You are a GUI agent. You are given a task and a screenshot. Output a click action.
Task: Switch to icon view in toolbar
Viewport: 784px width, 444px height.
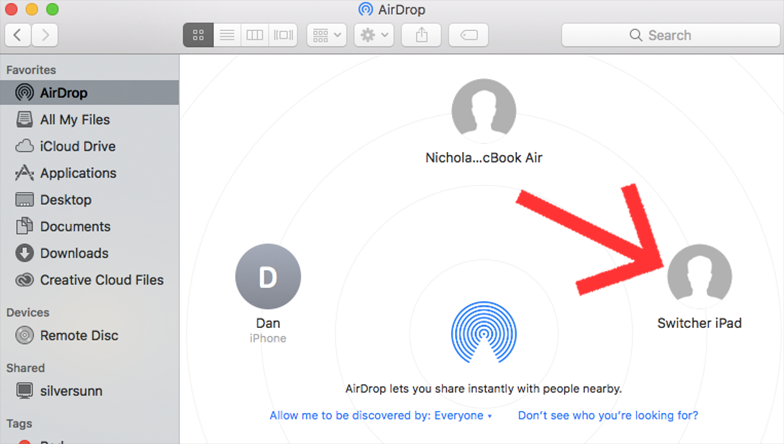(x=198, y=35)
